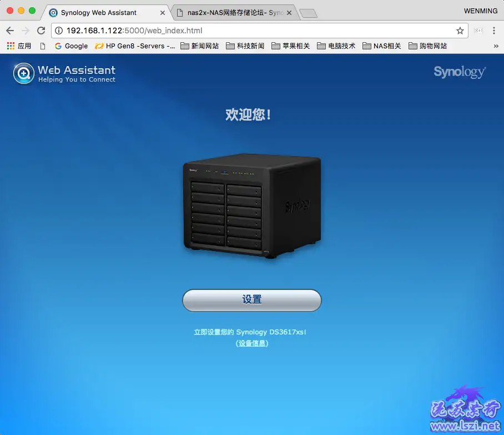The height and width of the screenshot is (435, 504).
Task: Close the Synology Web Assistant tab
Action: (x=163, y=13)
